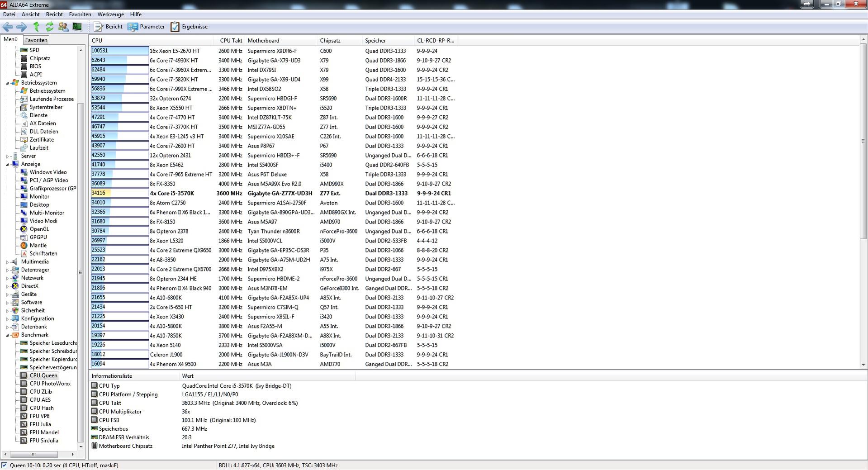Select the GPGPU tree entry
This screenshot has width=868, height=470.
point(38,237)
